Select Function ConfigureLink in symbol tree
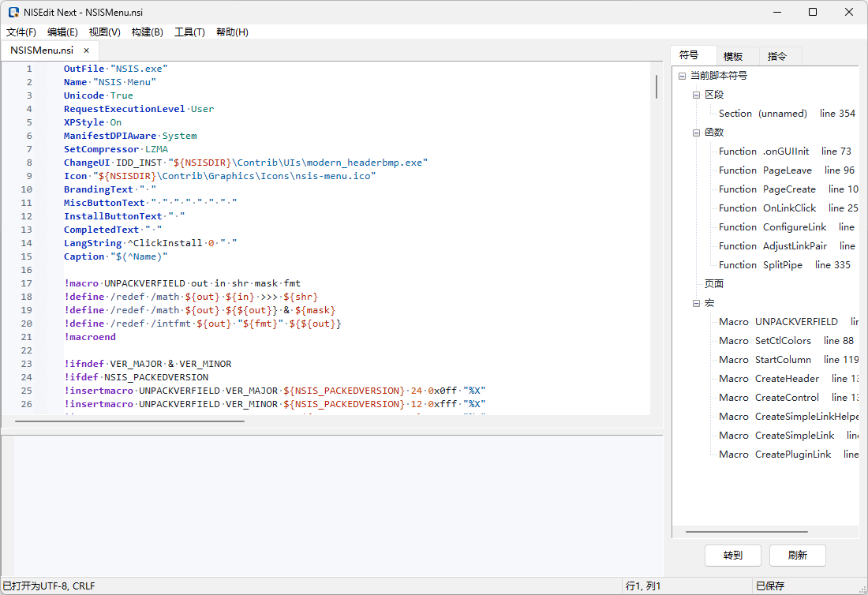 [787, 227]
